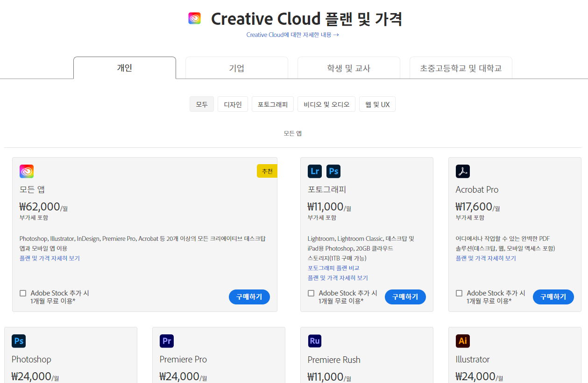Filter plans by 비디오 및 오디오
Screen dimensions: 588x383
(x=326, y=104)
